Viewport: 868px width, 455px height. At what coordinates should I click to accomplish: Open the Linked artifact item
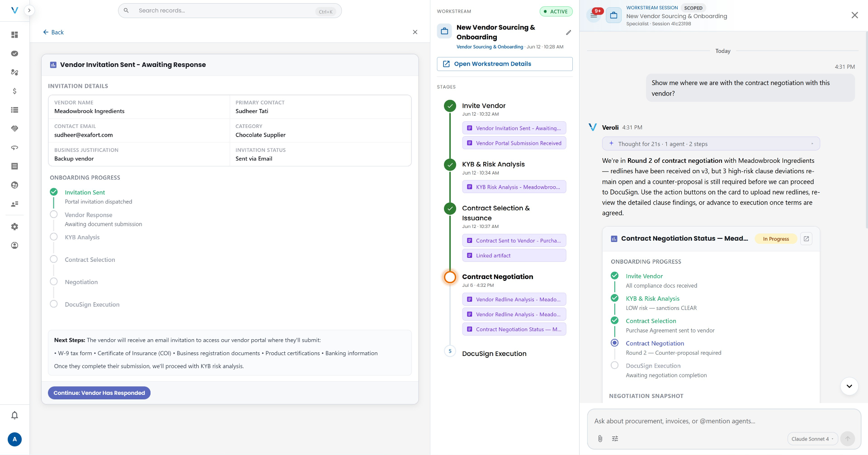click(514, 256)
